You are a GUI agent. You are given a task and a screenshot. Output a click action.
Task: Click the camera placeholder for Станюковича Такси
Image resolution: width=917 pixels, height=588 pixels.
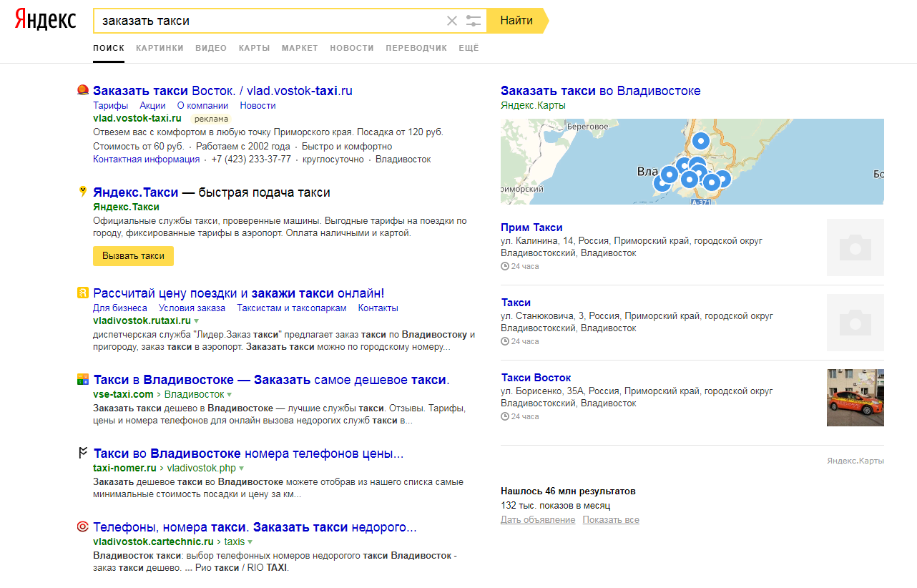click(855, 323)
